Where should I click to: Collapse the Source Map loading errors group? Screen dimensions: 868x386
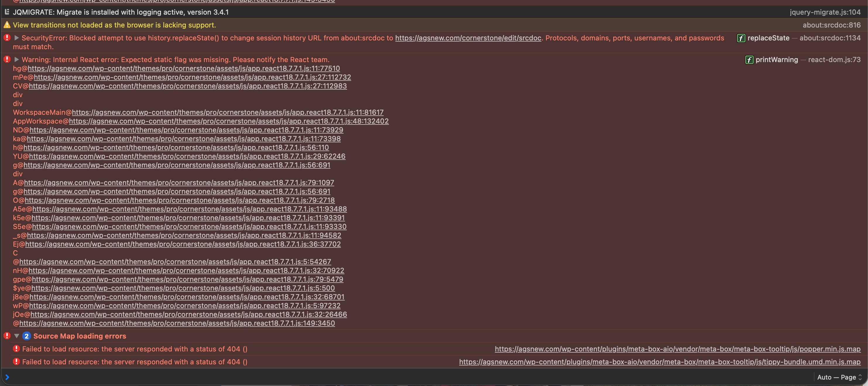pyautogui.click(x=16, y=336)
